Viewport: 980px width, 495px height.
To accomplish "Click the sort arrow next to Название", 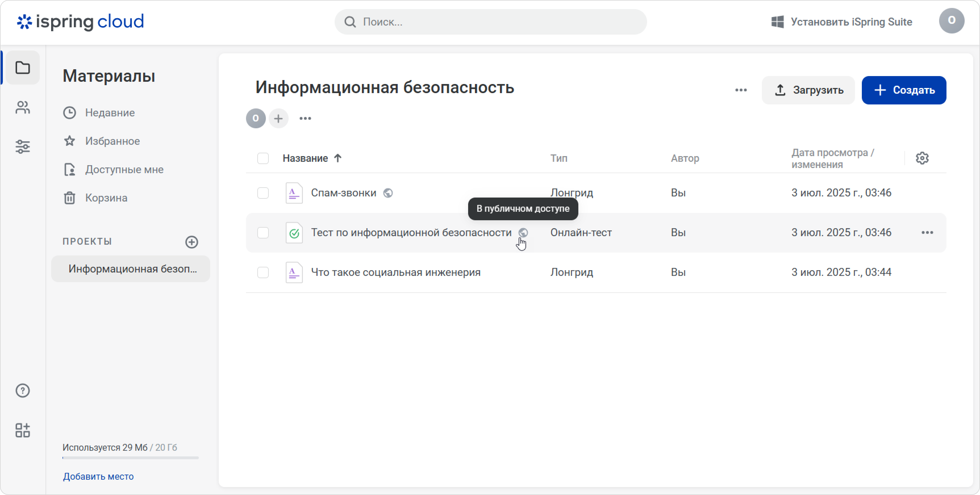I will point(338,158).
